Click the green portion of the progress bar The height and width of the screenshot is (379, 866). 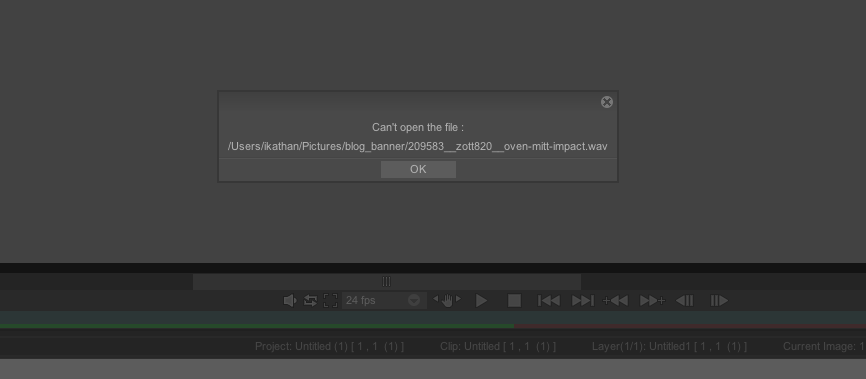(257, 327)
